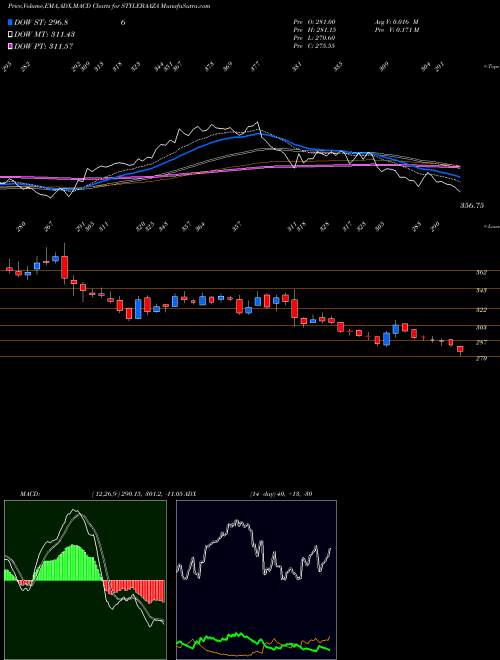Screen dimensions: 500x660
Task: Click the 'MACD:' panel heading
Action: click(x=29, y=493)
